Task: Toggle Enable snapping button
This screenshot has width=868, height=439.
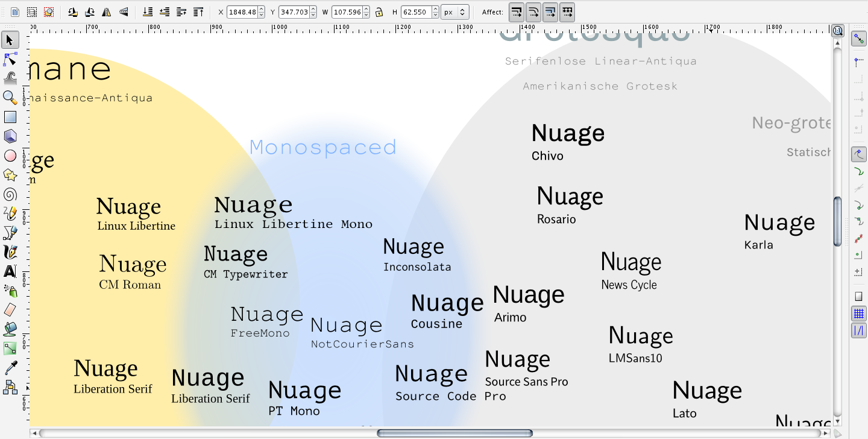Action: tap(858, 39)
